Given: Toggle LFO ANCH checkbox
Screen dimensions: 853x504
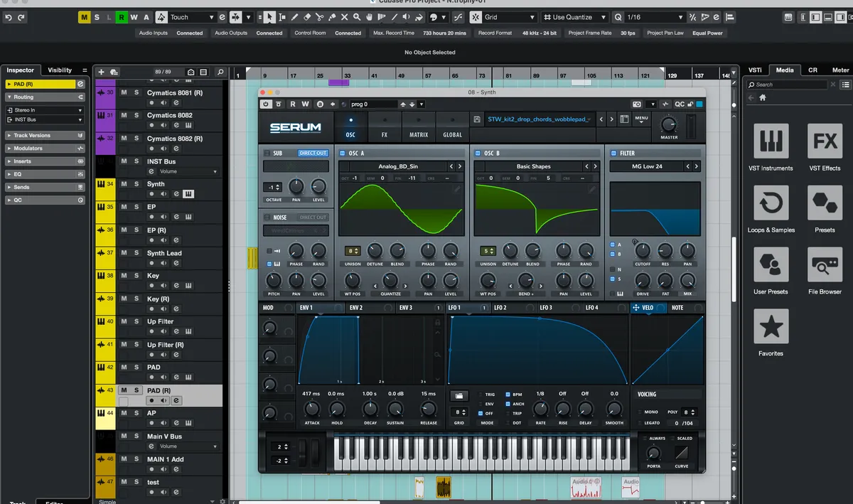Looking at the screenshot, I should coord(508,404).
